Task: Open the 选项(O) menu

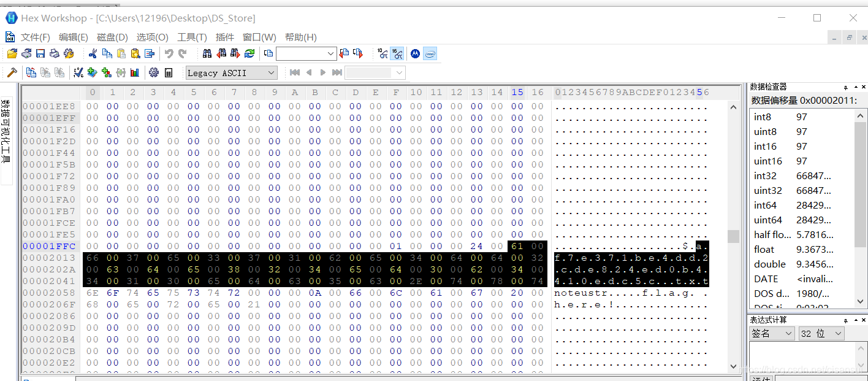Action: click(x=152, y=37)
